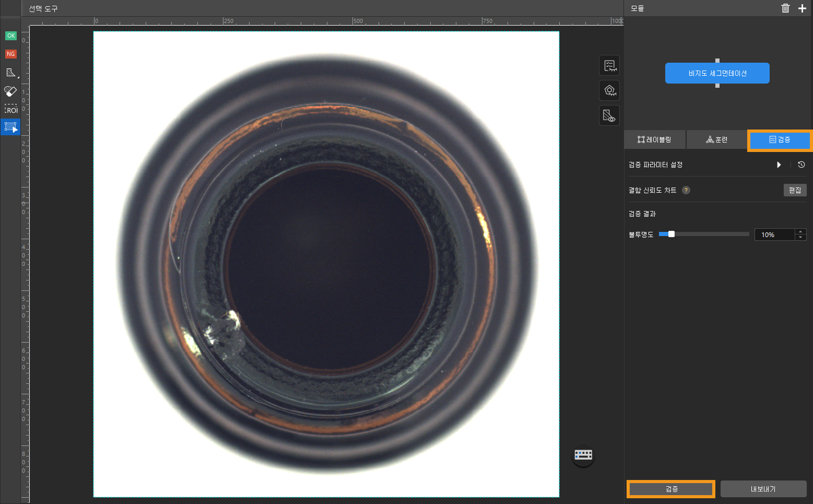
Task: Select the NG label tool
Action: click(x=10, y=54)
